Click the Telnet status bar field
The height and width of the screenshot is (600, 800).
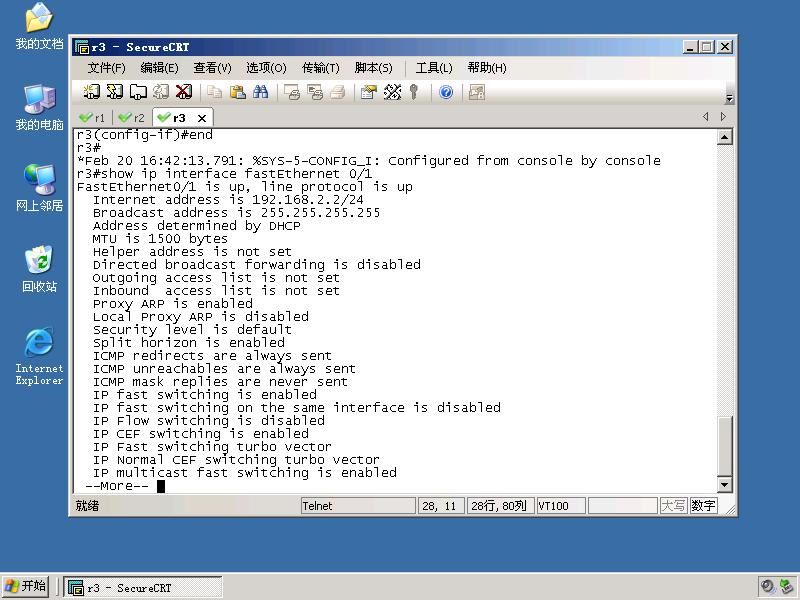[x=358, y=506]
